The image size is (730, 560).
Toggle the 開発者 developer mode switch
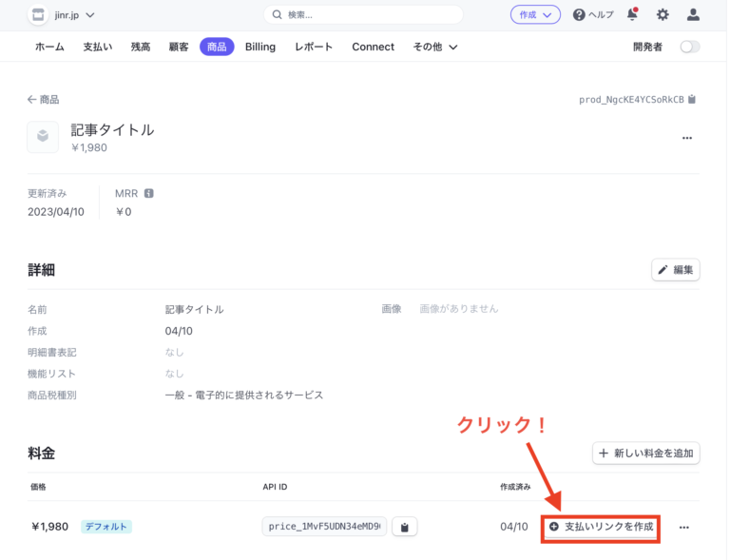[x=689, y=47]
